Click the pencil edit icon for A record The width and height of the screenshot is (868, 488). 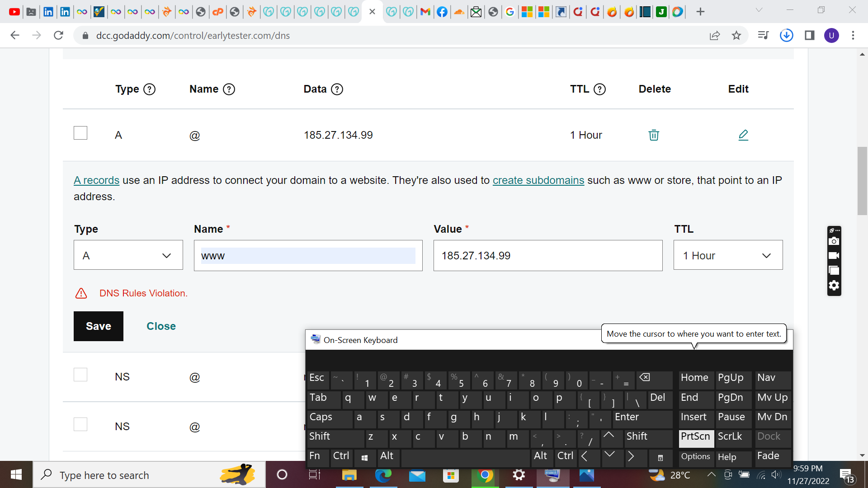[743, 135]
